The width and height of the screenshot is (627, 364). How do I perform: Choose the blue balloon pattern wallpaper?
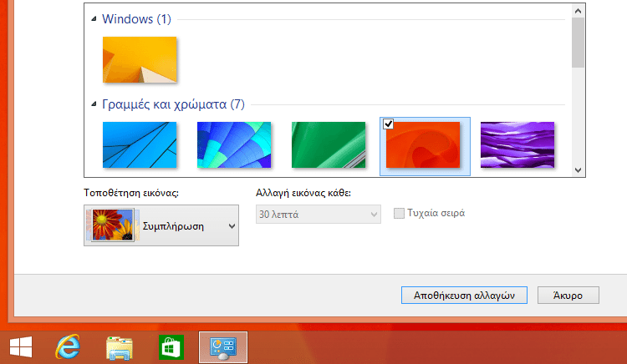[x=234, y=145]
